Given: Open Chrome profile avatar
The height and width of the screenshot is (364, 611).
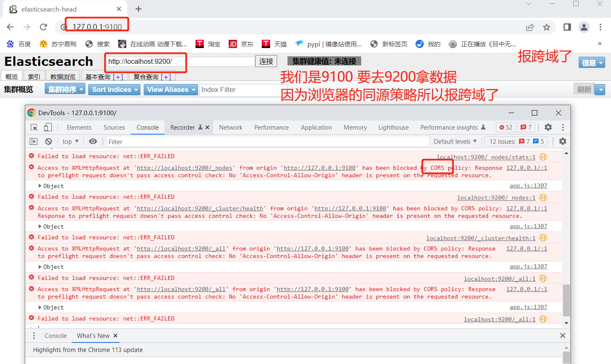Looking at the screenshot, I should (584, 27).
